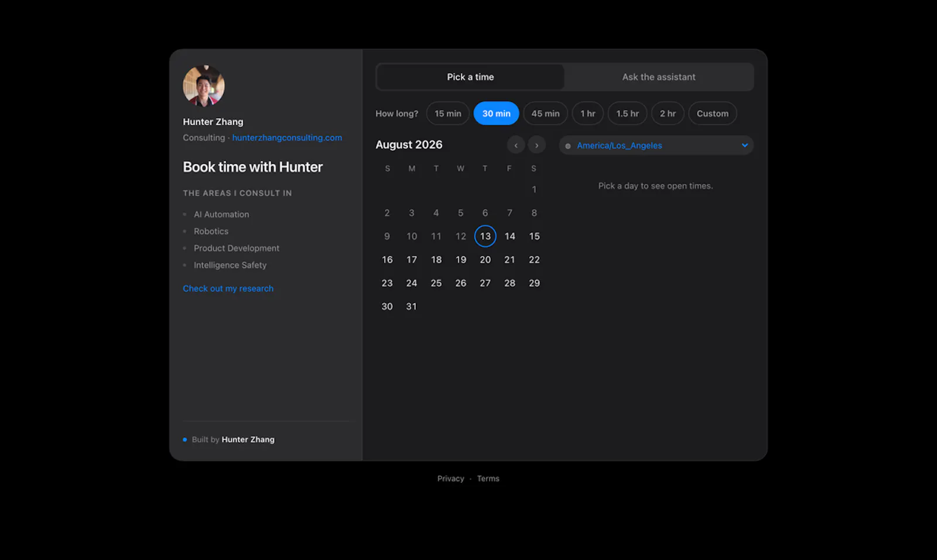Click the Book time with Hunter heading
The image size is (937, 560).
pos(252,167)
